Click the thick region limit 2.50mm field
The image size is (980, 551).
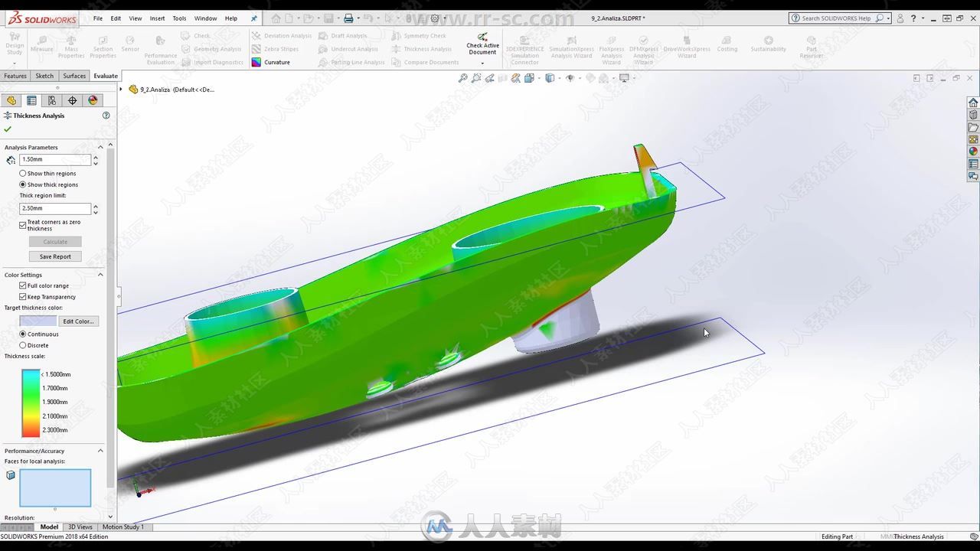click(55, 208)
